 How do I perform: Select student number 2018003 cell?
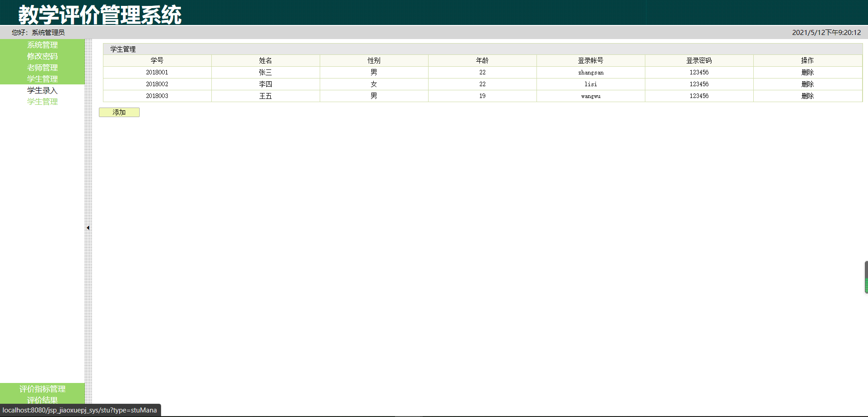[x=157, y=96]
